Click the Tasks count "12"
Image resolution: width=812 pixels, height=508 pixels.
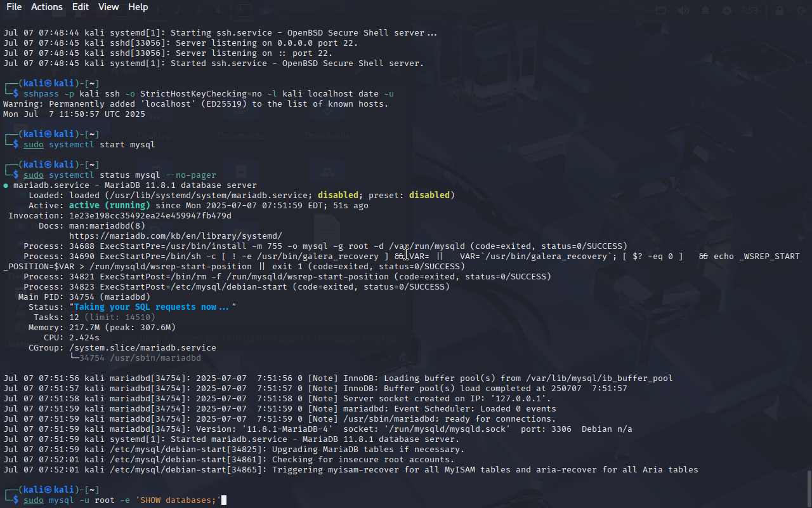[74, 317]
